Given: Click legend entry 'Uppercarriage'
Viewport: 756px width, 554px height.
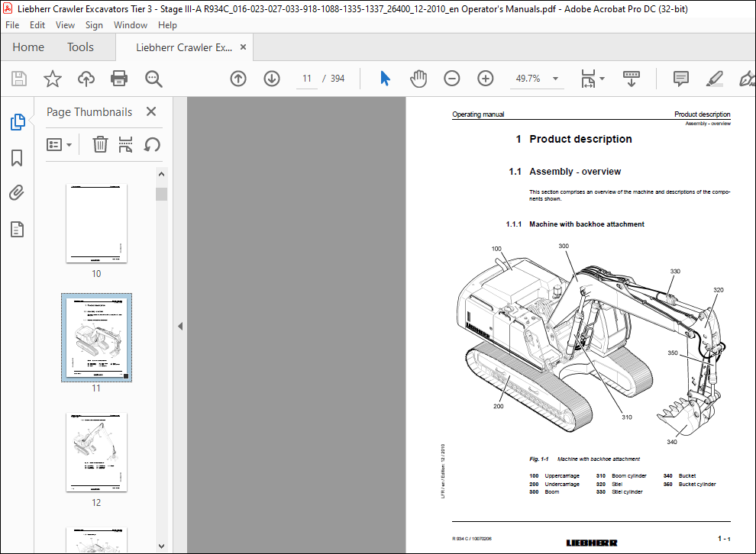Looking at the screenshot, I should 562,475.
